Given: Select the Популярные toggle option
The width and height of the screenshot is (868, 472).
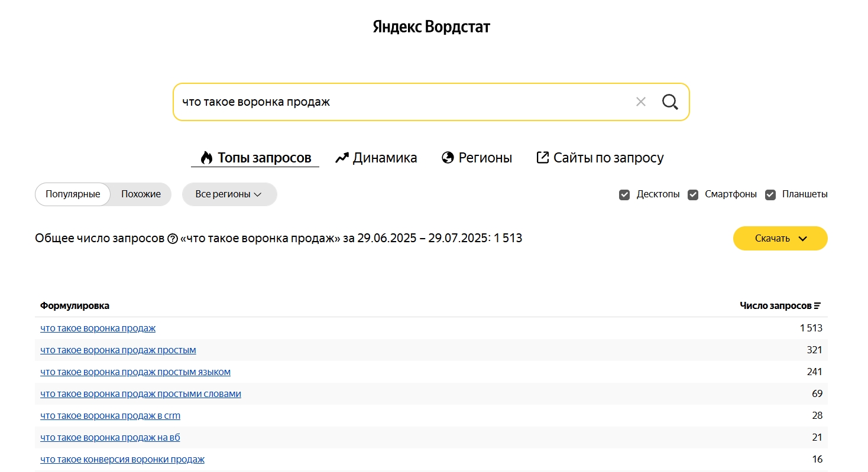Looking at the screenshot, I should [72, 194].
